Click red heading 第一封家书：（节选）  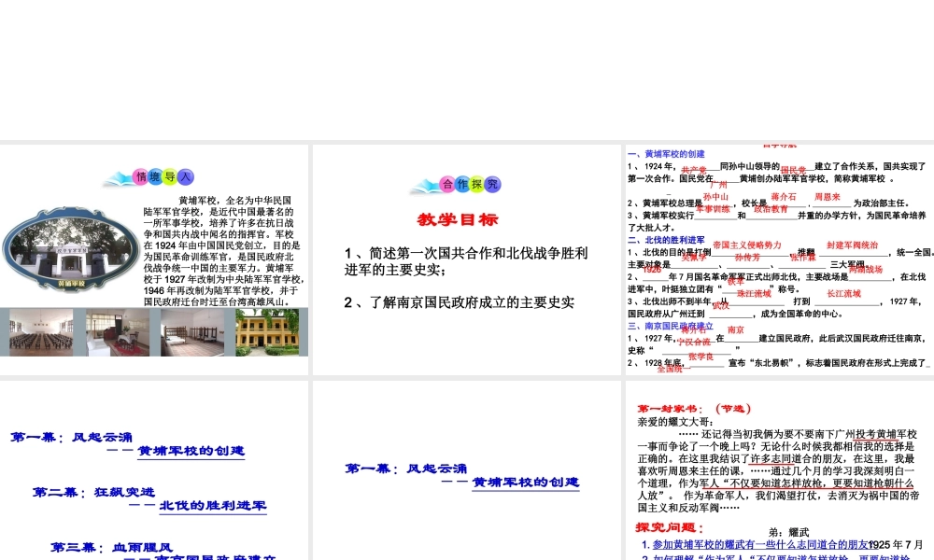click(695, 409)
